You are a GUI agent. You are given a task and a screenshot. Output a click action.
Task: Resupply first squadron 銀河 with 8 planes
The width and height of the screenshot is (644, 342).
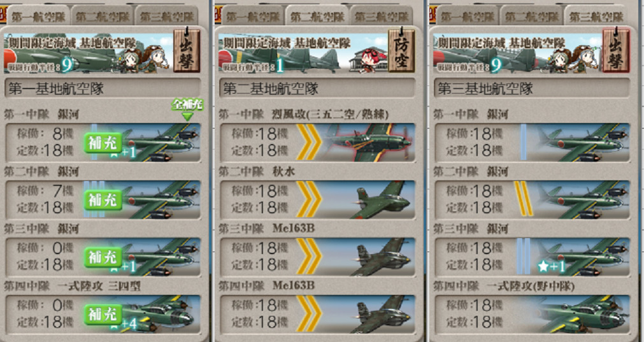click(103, 143)
